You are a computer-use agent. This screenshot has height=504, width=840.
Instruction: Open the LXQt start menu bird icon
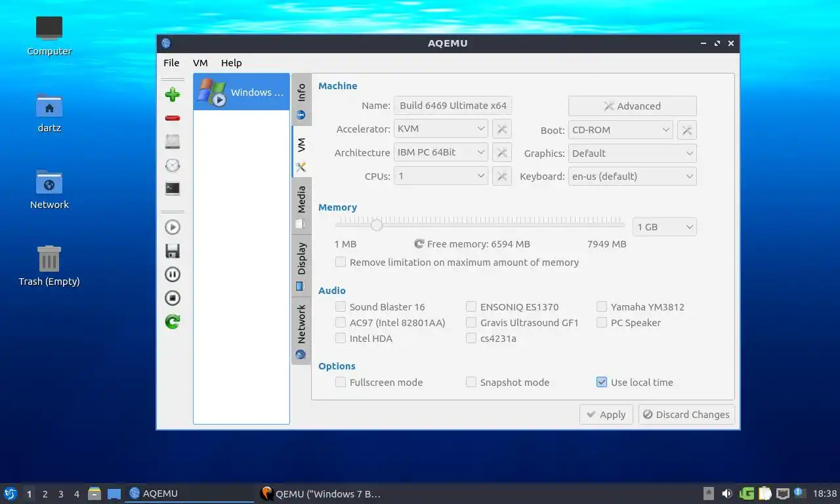click(x=10, y=493)
